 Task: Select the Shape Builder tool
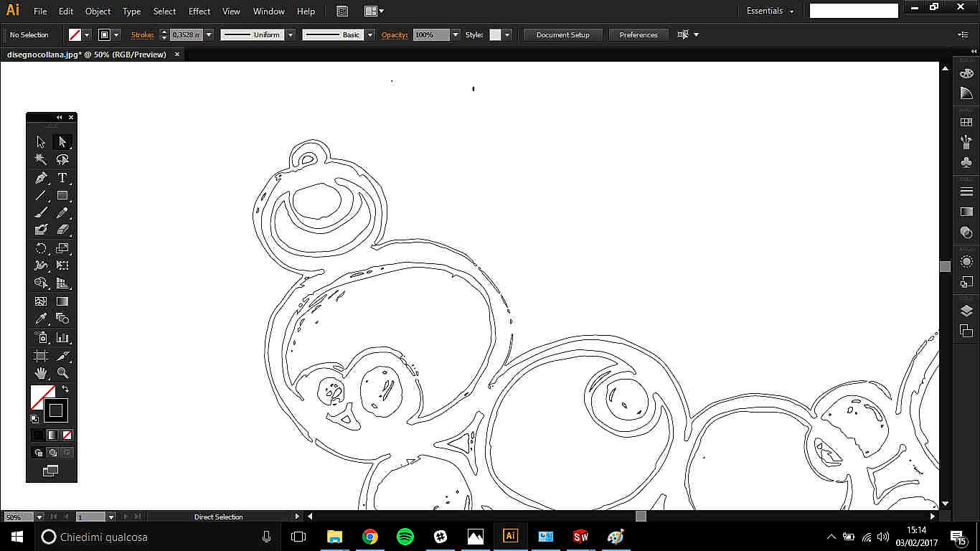click(x=41, y=283)
